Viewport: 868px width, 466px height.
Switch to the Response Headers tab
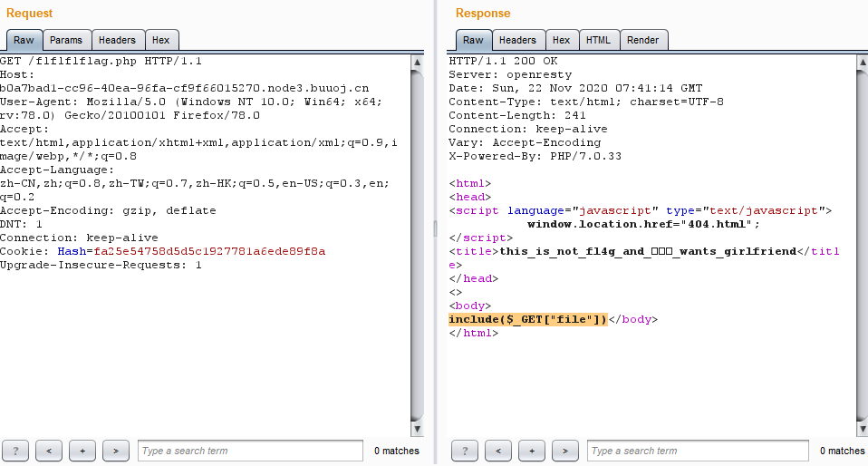click(x=517, y=41)
